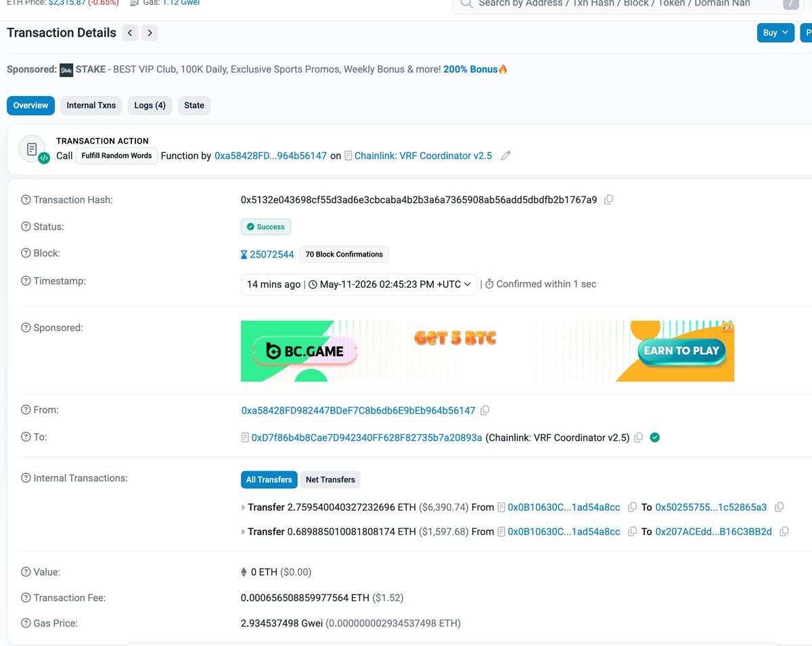This screenshot has height=646, width=812.
Task: Open Chainlink: VRF Coordinator v2.5 link in Transaction Action
Action: click(423, 156)
